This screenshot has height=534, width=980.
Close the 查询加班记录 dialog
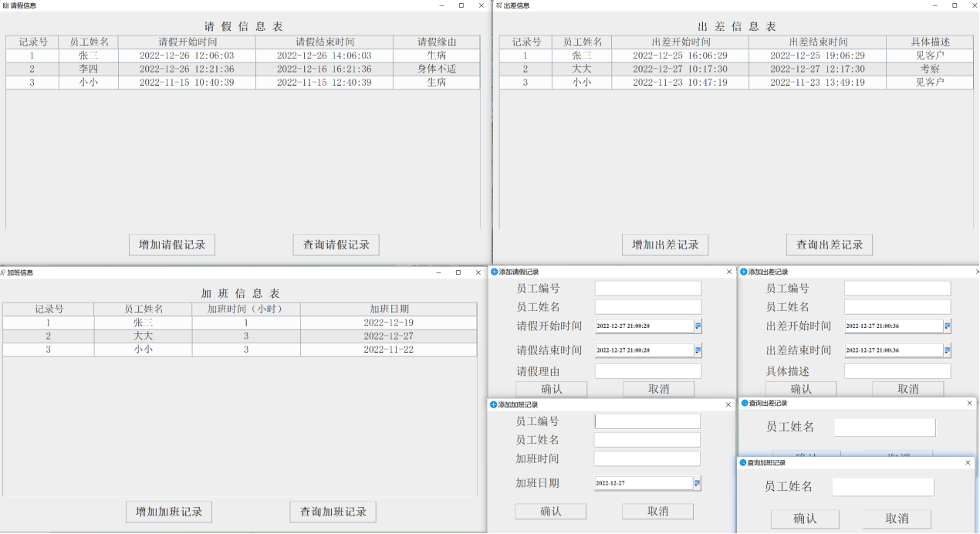[968, 462]
